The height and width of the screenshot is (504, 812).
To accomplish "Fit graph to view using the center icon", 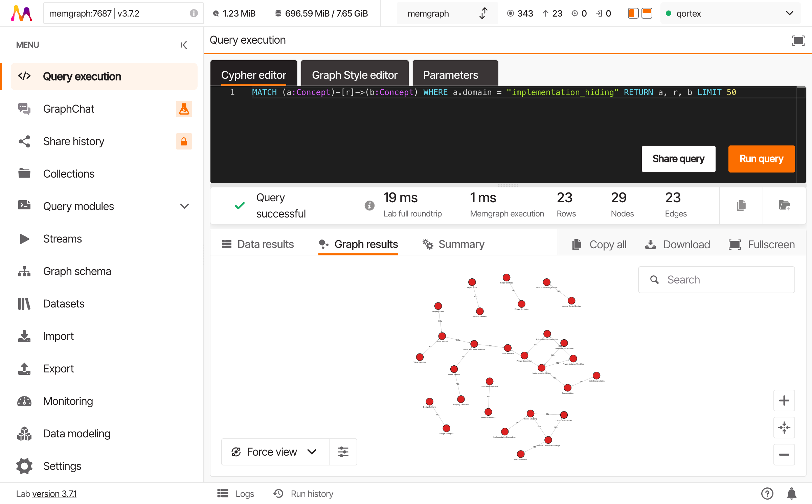I will 784,427.
